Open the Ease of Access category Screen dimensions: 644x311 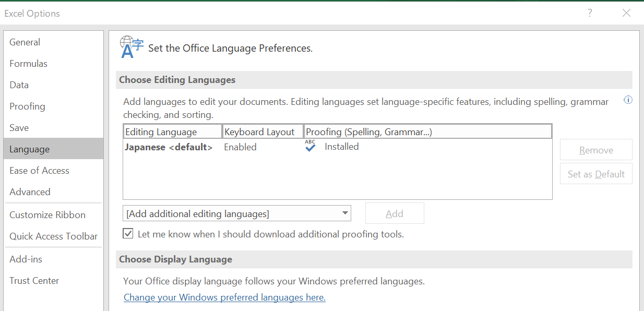click(x=40, y=171)
